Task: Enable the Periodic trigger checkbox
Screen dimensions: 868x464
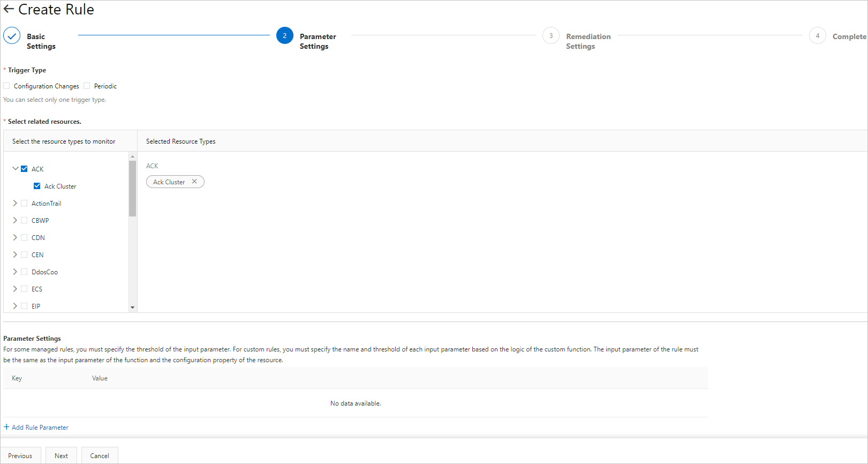Action: (x=87, y=86)
